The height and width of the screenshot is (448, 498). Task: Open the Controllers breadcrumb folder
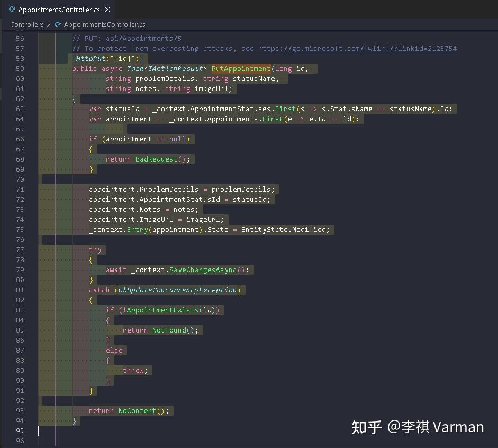[27, 24]
